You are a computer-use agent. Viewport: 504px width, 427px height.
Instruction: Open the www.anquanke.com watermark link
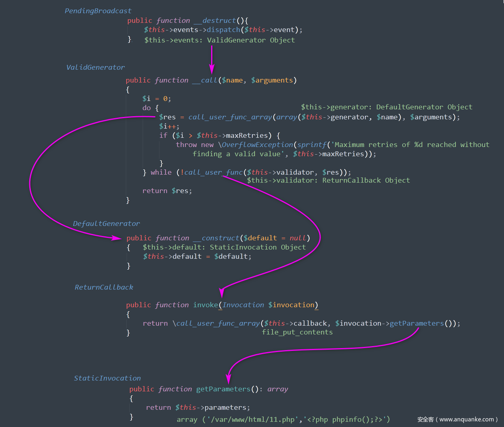coord(466,419)
